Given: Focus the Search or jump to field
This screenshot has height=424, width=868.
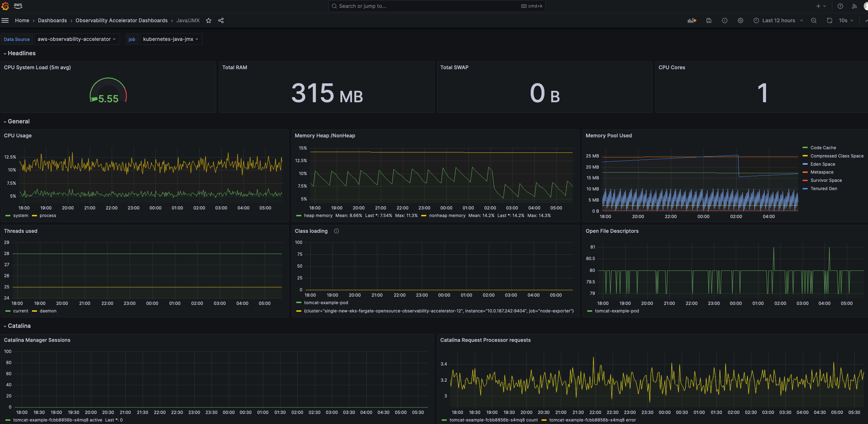Looking at the screenshot, I should [x=437, y=6].
